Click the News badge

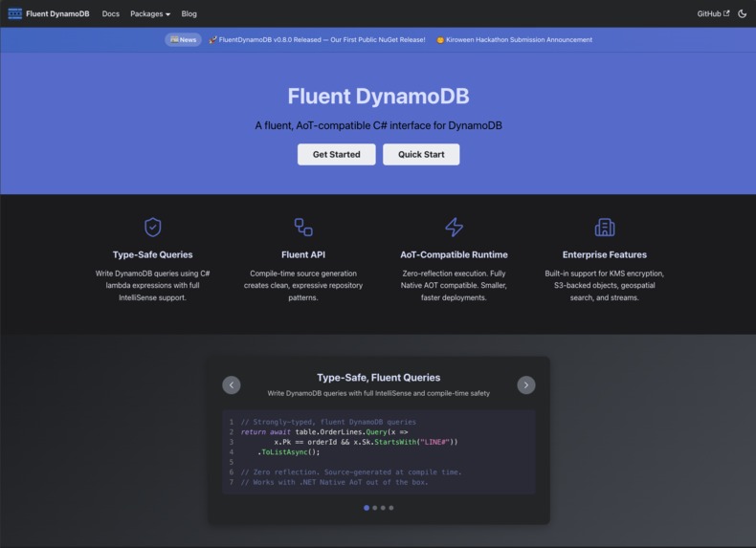[x=183, y=39]
